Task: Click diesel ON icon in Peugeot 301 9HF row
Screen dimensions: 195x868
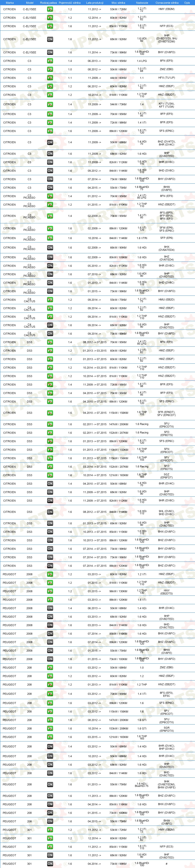Action: click(50, 855)
